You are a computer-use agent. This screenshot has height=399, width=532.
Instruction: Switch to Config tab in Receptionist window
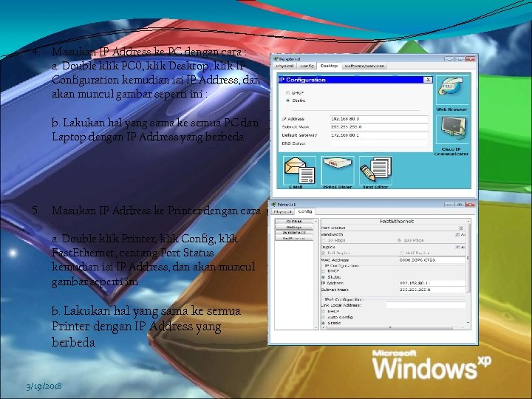(x=307, y=66)
